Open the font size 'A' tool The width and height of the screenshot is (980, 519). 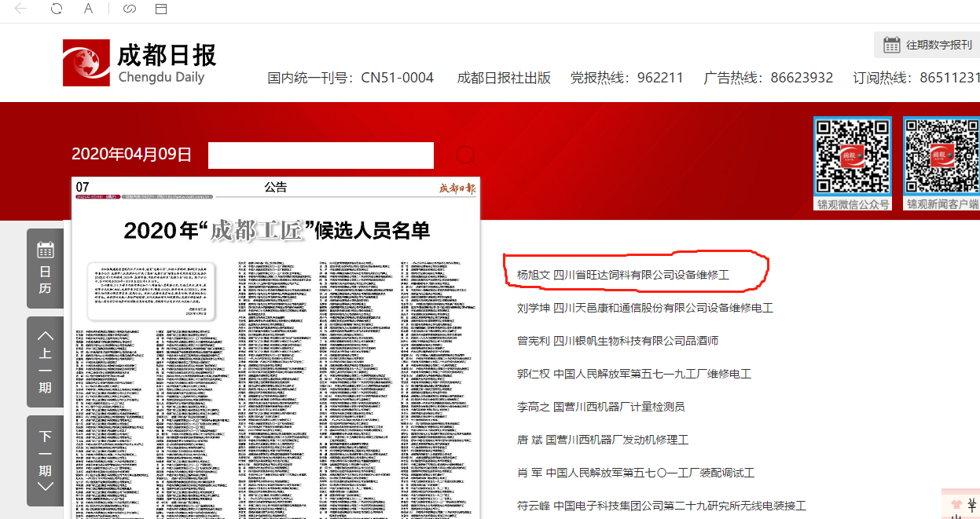coord(89,10)
